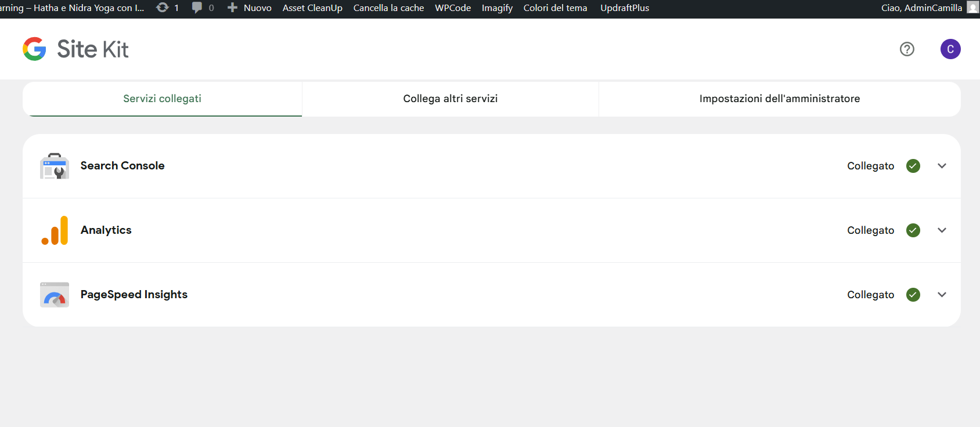Click the PageSpeed Insights gauge icon
980x427 pixels.
[x=55, y=295]
